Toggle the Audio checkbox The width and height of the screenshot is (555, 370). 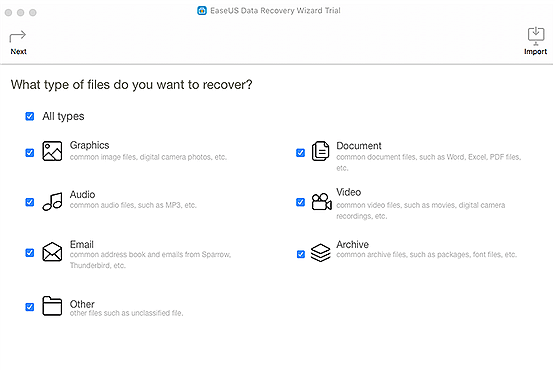pos(30,202)
